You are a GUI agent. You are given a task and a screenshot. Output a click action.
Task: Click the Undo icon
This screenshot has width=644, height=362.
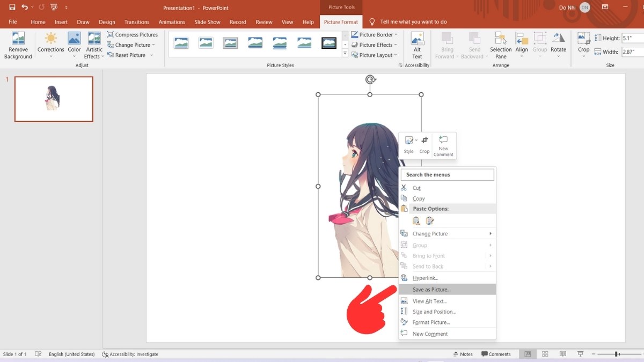click(25, 8)
